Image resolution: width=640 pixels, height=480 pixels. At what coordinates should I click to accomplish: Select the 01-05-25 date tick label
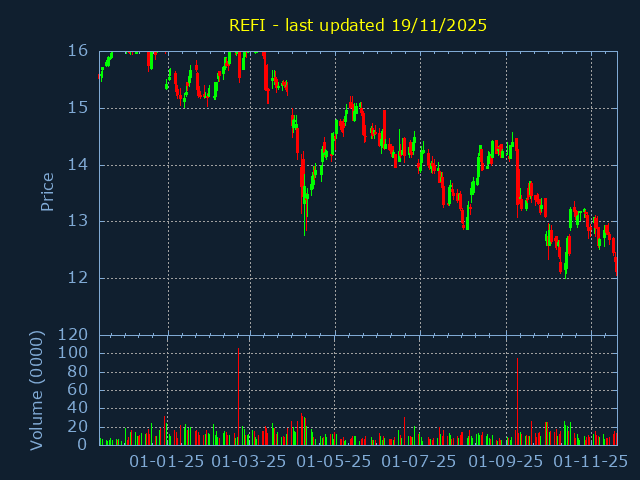[x=335, y=462]
